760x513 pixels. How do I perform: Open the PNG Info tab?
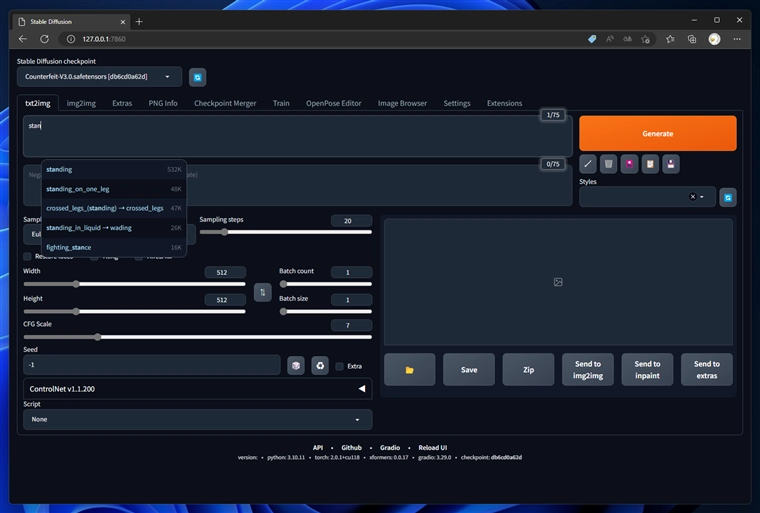163,103
